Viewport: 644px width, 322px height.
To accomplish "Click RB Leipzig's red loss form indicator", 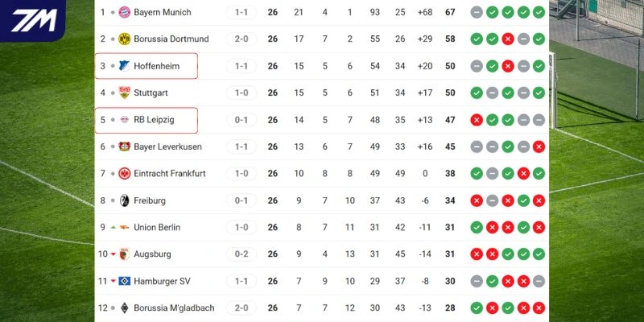I will pyautogui.click(x=477, y=120).
